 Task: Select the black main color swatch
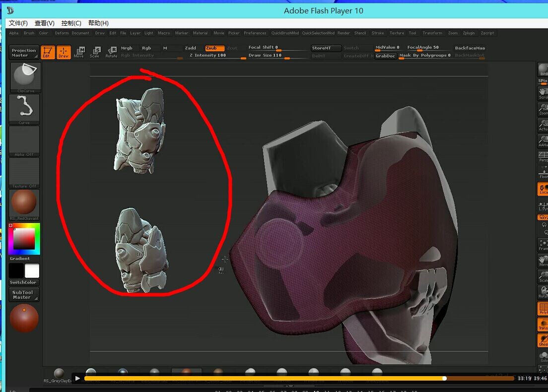(16, 270)
